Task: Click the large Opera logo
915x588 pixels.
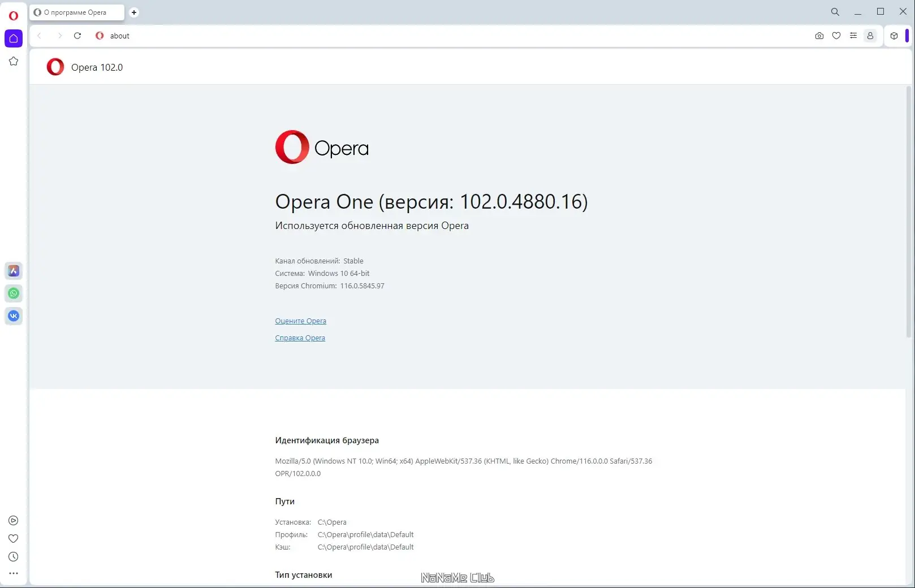Action: 322,147
